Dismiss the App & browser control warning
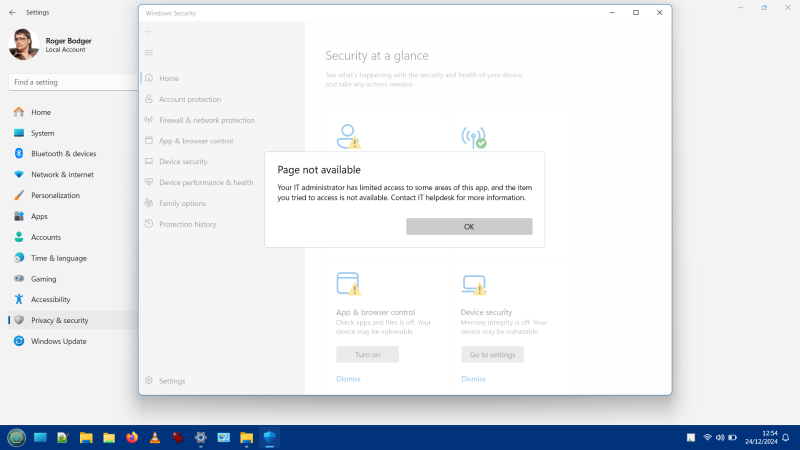Image resolution: width=800 pixels, height=450 pixels. pyautogui.click(x=348, y=379)
